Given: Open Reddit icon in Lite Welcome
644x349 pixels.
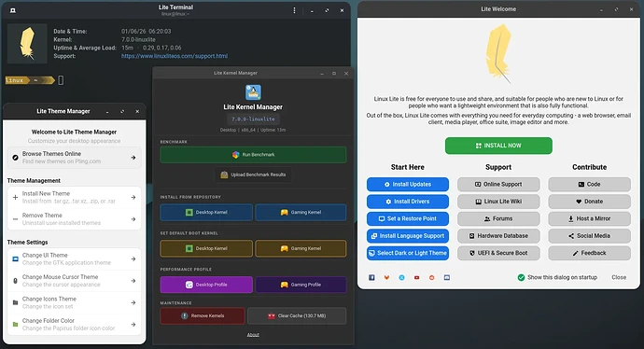Looking at the screenshot, I should (x=431, y=277).
